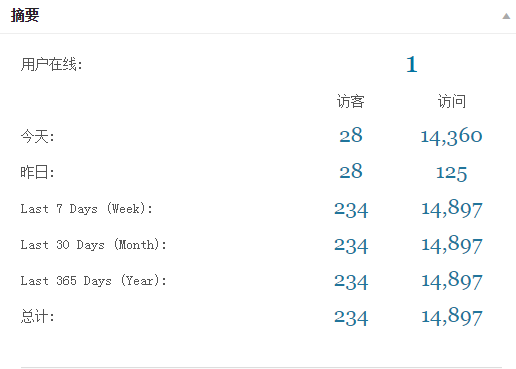Open Last 30 Days visits count 14,897
Viewport: 516px width, 369px height.
(x=452, y=245)
